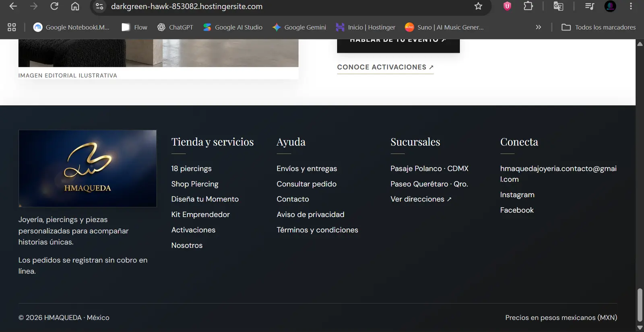Reload the current page
Image resolution: width=644 pixels, height=332 pixels.
click(54, 6)
